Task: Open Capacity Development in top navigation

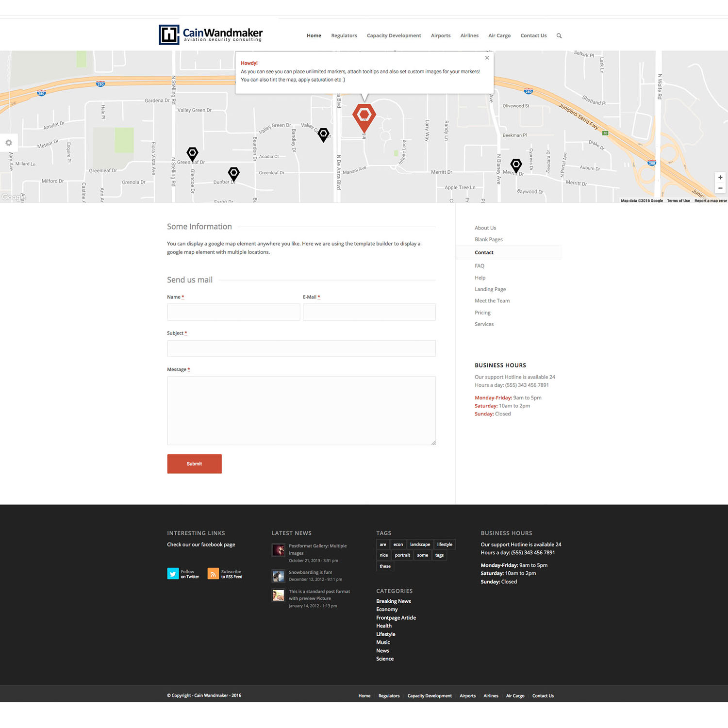Action: click(394, 35)
